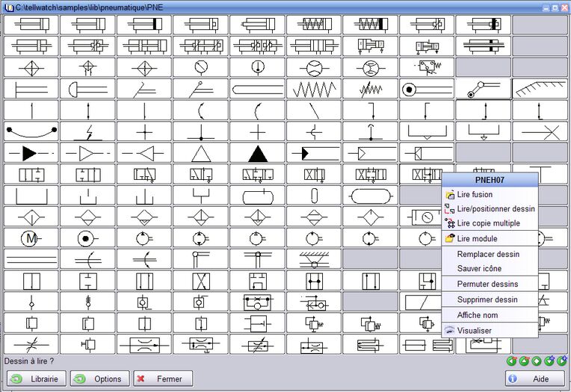571x392 pixels.
Task: Choose the line ending in an X cross
Action: tap(540, 131)
